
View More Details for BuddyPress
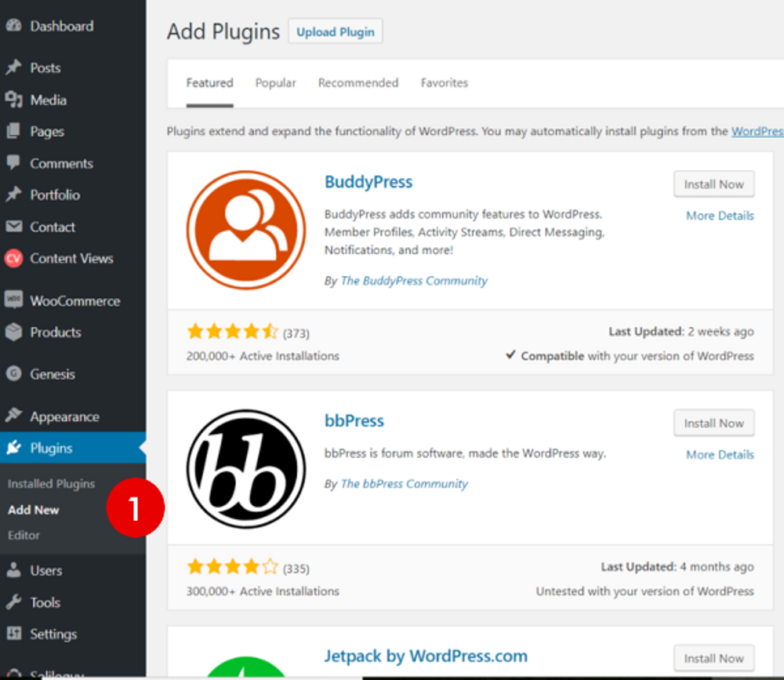(x=720, y=216)
